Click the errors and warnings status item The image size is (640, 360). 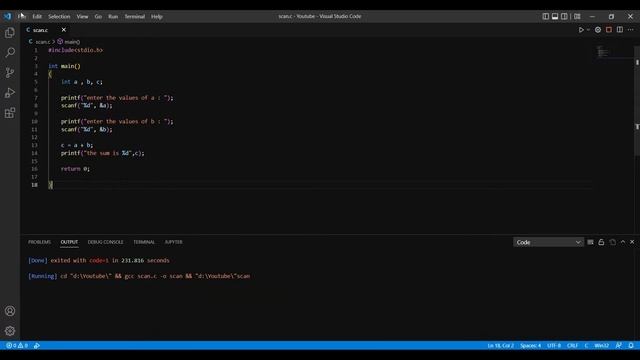point(17,345)
